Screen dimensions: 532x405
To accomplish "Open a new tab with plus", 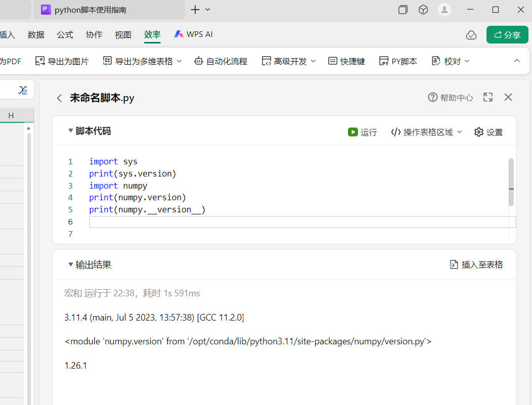I will point(195,10).
